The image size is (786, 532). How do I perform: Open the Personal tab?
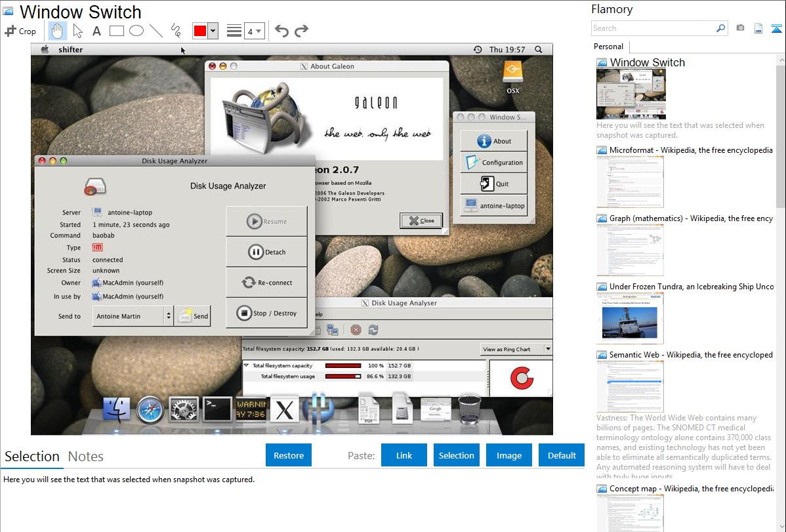609,46
